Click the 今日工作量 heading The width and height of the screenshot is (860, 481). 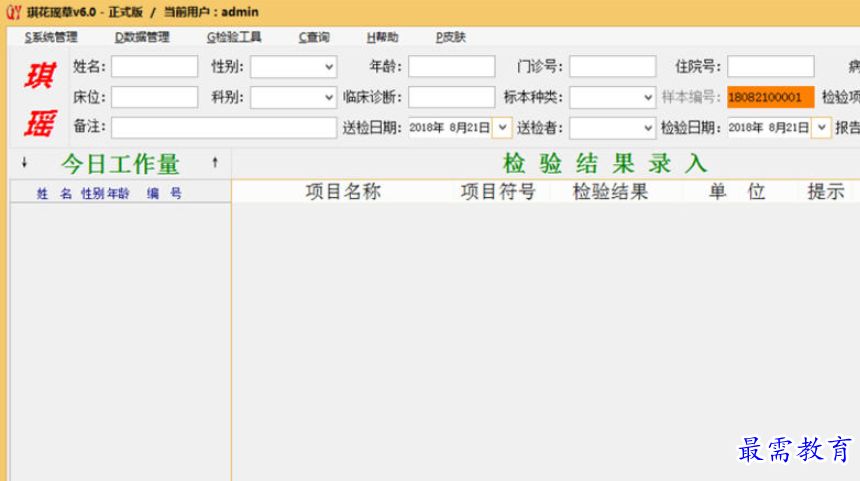tap(120, 163)
